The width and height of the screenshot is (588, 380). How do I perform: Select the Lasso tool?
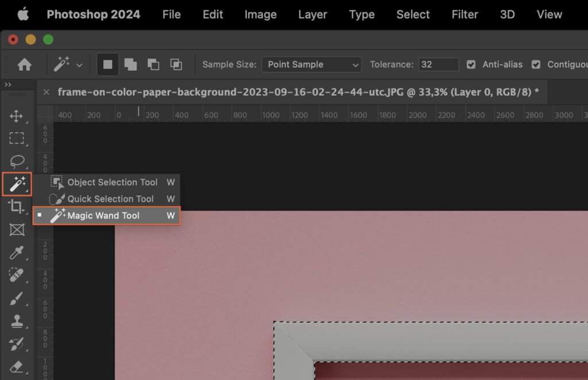(x=17, y=161)
